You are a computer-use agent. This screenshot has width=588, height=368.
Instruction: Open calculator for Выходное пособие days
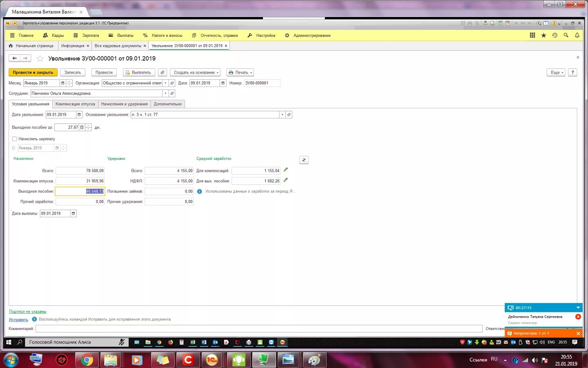pyautogui.click(x=82, y=128)
